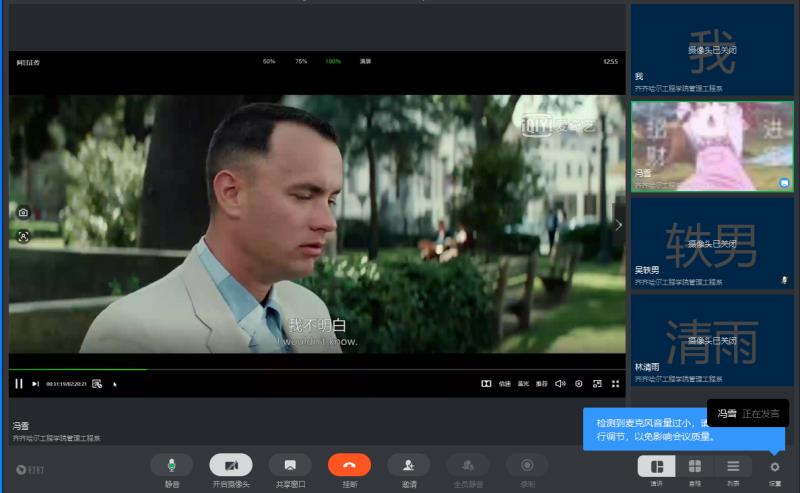Click the muted mic icon on 吴轶男's tile
This screenshot has height=493, width=800.
click(785, 280)
